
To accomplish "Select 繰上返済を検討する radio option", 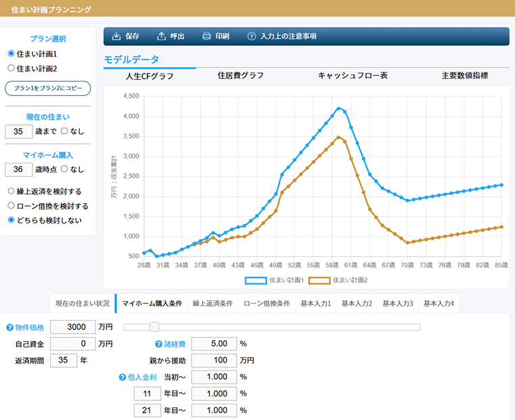I will point(11,191).
